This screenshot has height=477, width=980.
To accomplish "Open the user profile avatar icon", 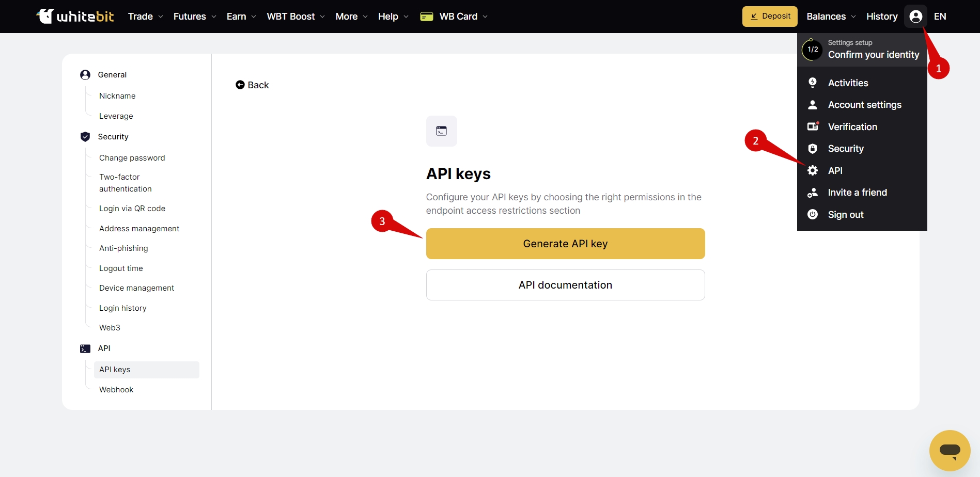I will click(x=915, y=17).
